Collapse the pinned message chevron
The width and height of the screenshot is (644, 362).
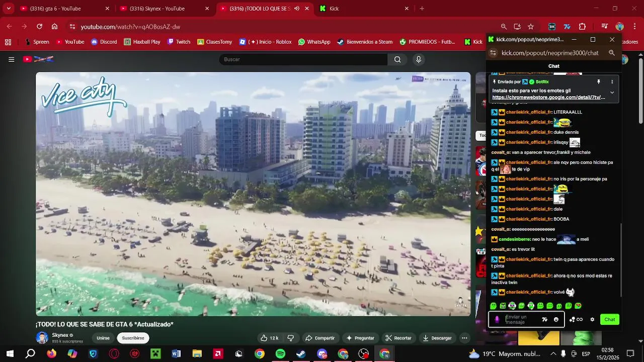click(x=612, y=93)
